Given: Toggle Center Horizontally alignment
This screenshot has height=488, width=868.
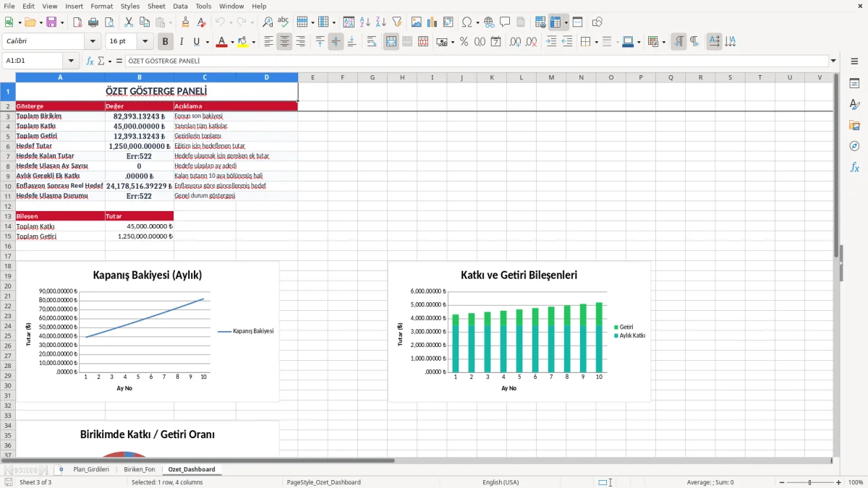Looking at the screenshot, I should 284,42.
